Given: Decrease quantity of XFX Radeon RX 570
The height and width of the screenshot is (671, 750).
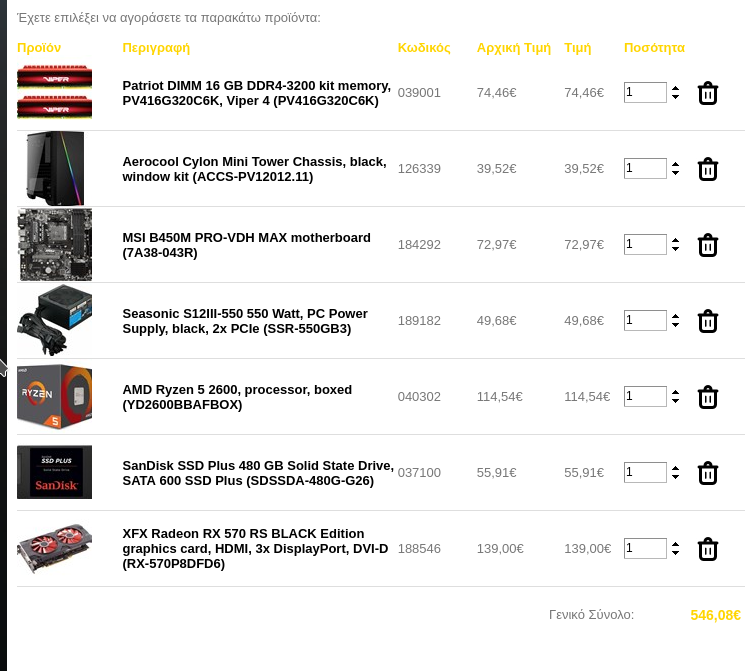Looking at the screenshot, I should (x=675, y=553).
